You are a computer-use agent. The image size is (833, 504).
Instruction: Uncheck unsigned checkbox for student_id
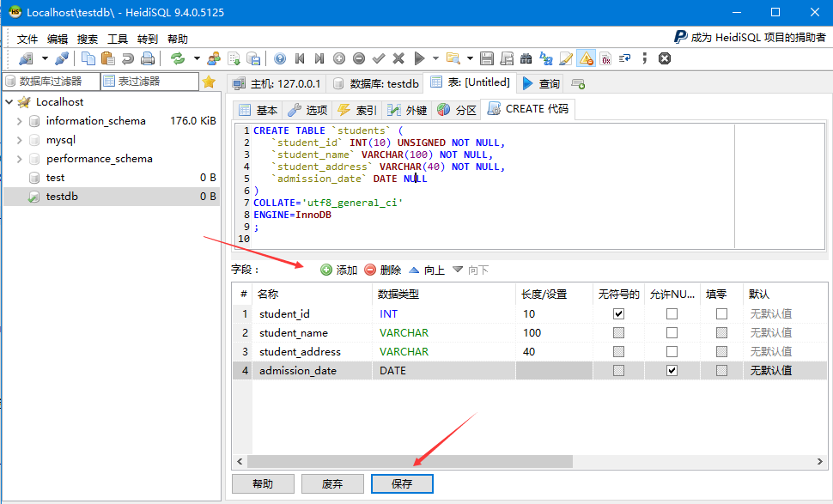618,314
